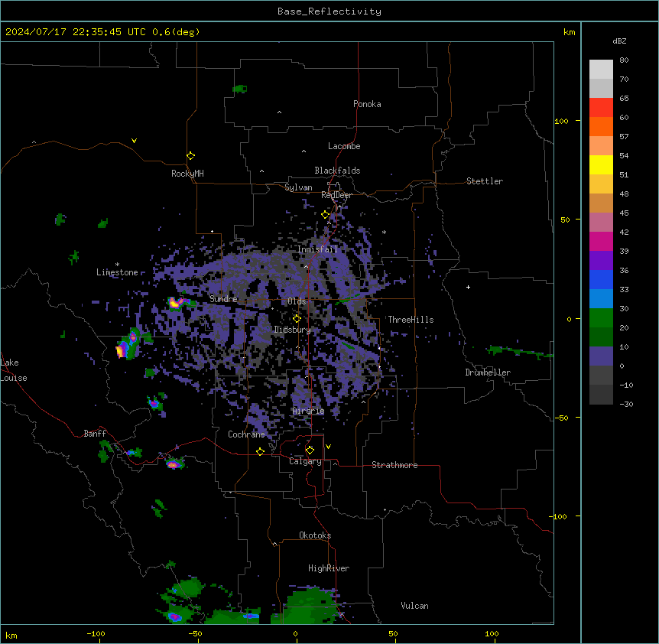
Task: Pick the yellow 51-54 dBZ legend swatch
Action: click(x=601, y=164)
